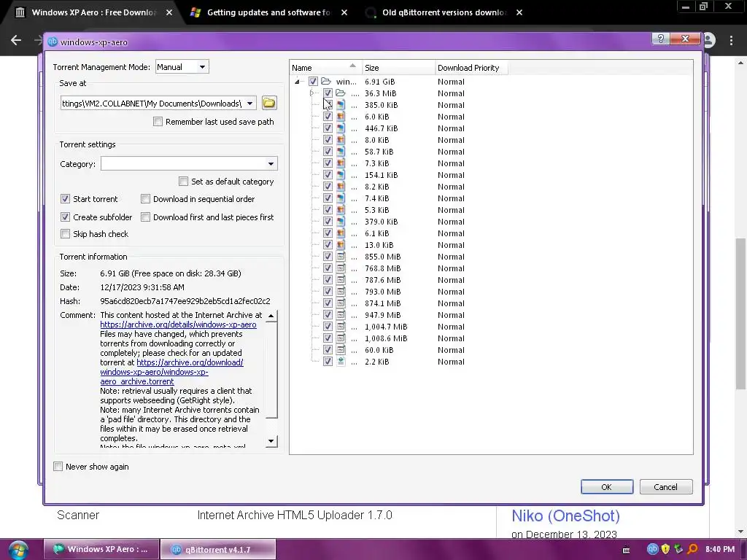
Task: Click the file icon in the 385.0 KiB row
Action: pyautogui.click(x=341, y=105)
